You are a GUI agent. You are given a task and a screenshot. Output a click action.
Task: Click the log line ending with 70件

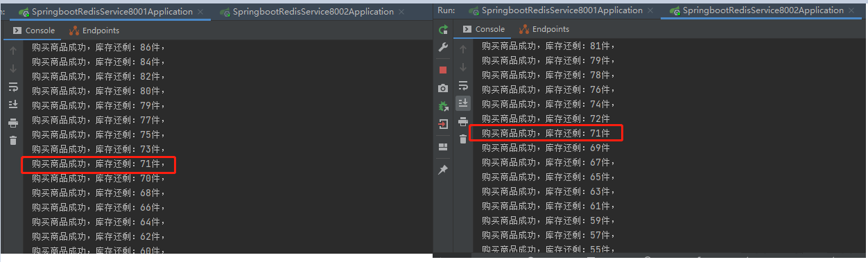[98, 179]
